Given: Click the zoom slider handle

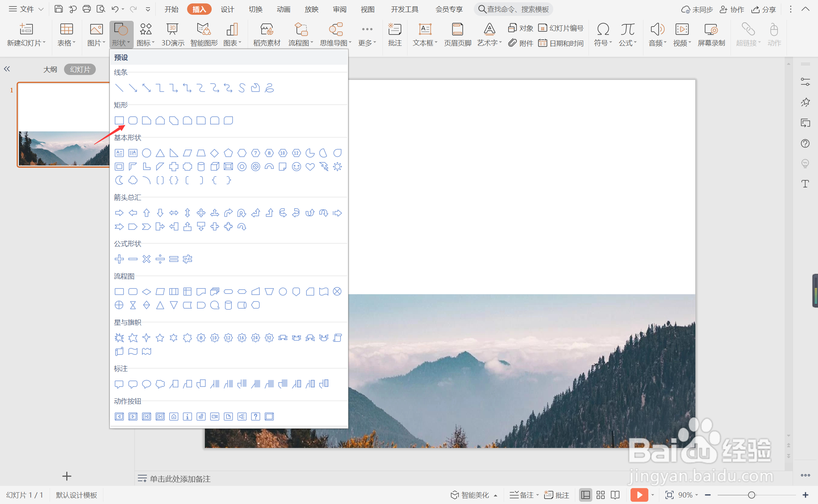Looking at the screenshot, I should point(752,495).
